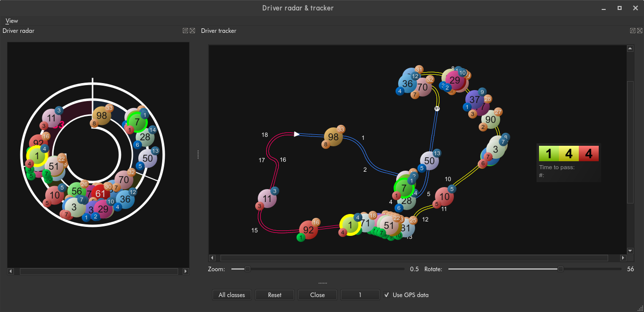Float the Driver tracker panel
The width and height of the screenshot is (644, 312).
pos(633,31)
